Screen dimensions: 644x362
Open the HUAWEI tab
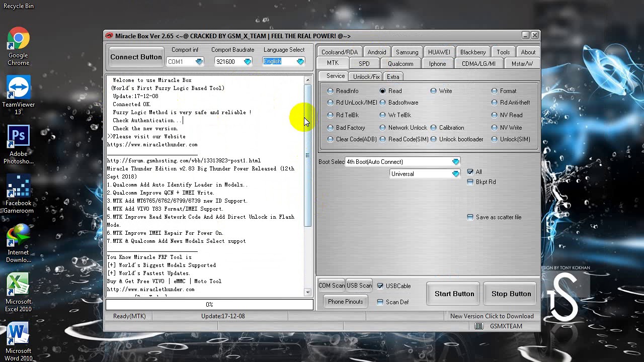click(x=439, y=52)
